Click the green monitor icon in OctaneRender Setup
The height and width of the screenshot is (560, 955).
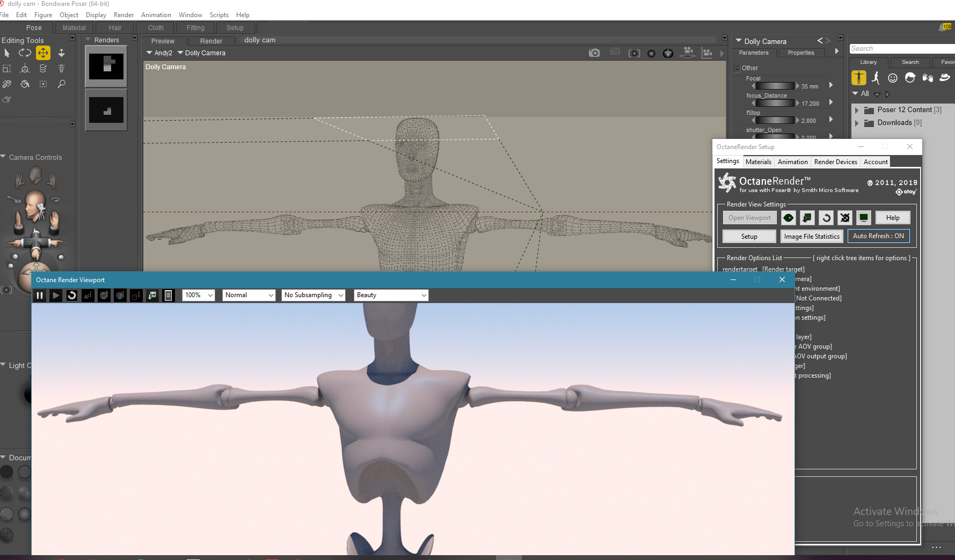coord(864,218)
